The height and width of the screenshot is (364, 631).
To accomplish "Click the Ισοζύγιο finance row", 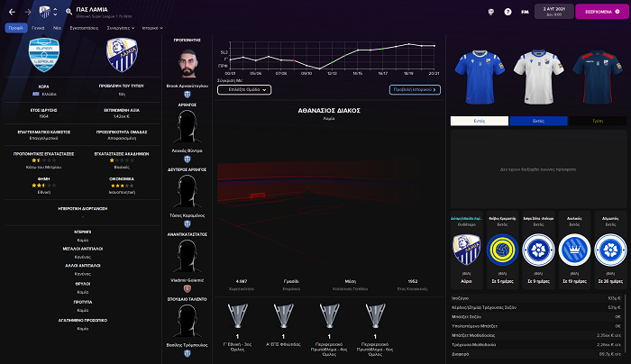I will click(x=536, y=298).
